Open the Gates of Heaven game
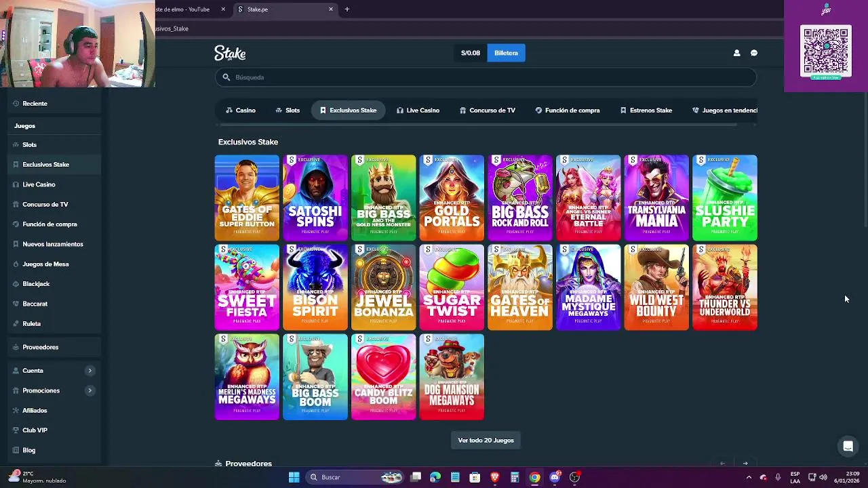 click(520, 287)
